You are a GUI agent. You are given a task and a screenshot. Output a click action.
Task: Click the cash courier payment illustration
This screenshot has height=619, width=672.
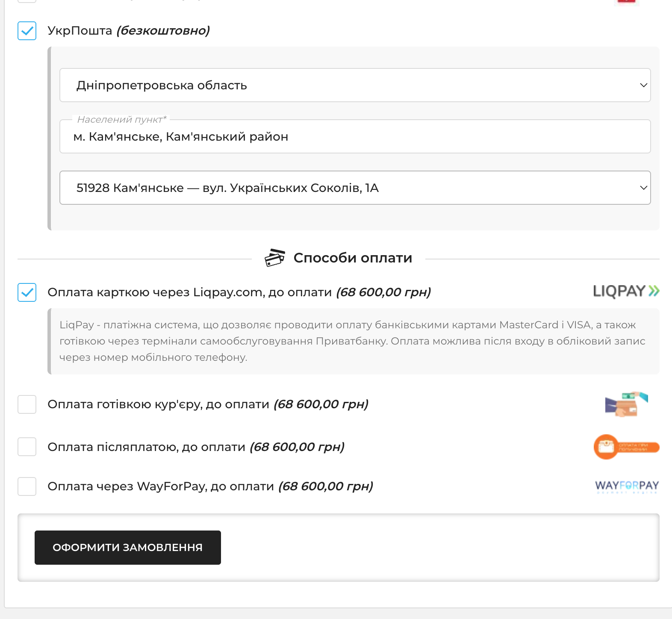click(626, 404)
